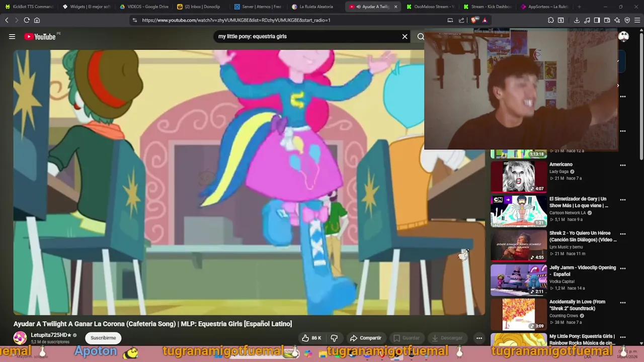Screen dimensions: 644x362
Task: Open picture-in-picture icon in address bar
Action: tap(450, 20)
